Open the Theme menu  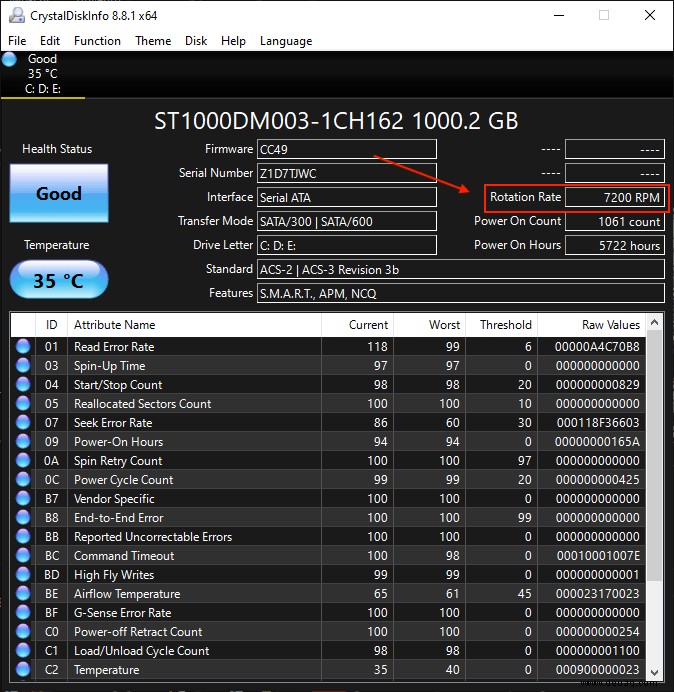(x=153, y=41)
